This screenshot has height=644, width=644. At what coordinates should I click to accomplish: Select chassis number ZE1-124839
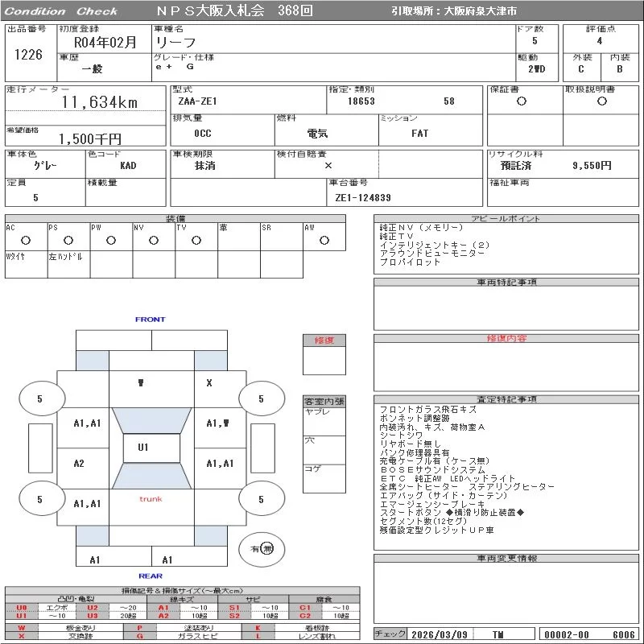click(363, 197)
